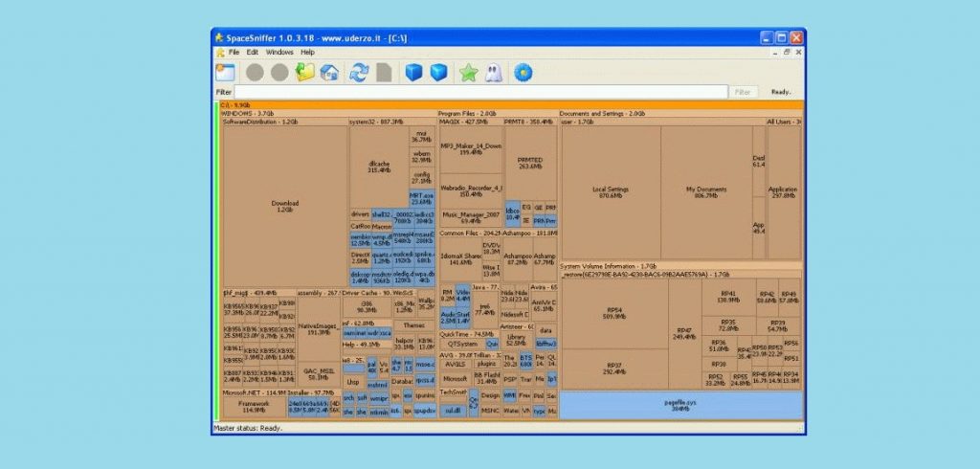Click the first grey go-back circle button
Viewport: 980px width, 469px height.
255,73
